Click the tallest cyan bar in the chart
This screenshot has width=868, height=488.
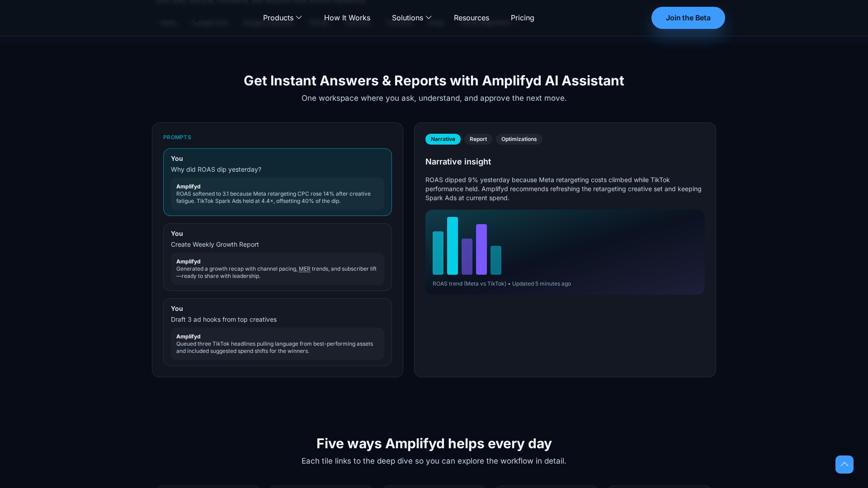click(453, 245)
